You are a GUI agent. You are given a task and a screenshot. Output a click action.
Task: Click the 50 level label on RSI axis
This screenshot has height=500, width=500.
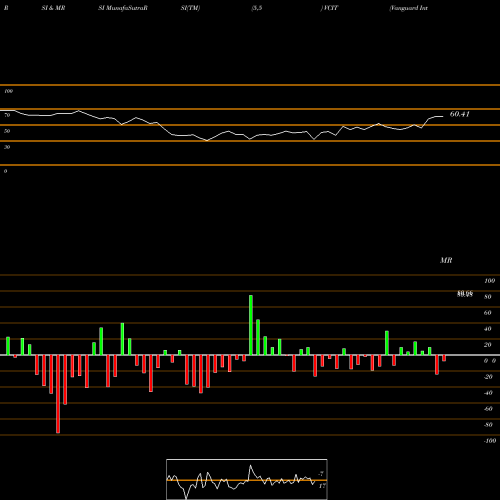(7, 131)
